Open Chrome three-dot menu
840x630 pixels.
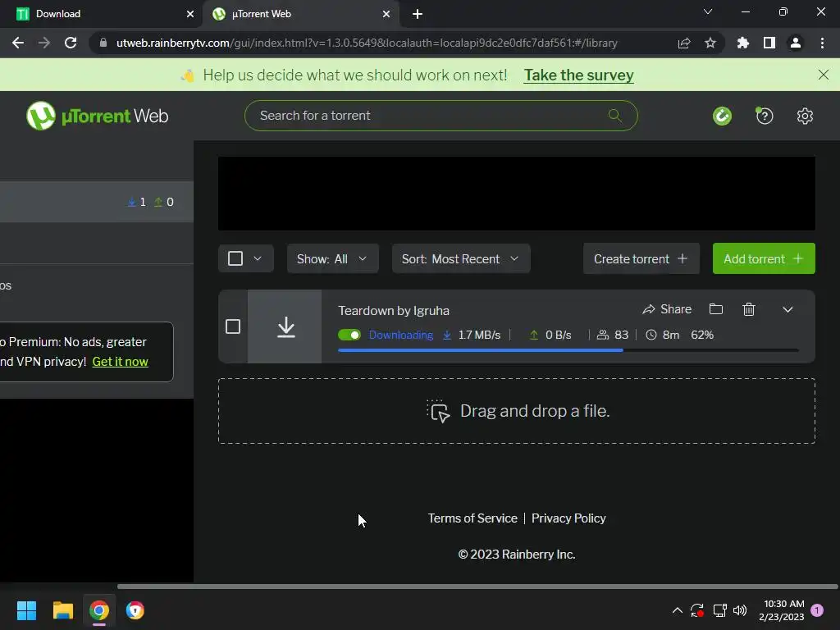pyautogui.click(x=822, y=43)
